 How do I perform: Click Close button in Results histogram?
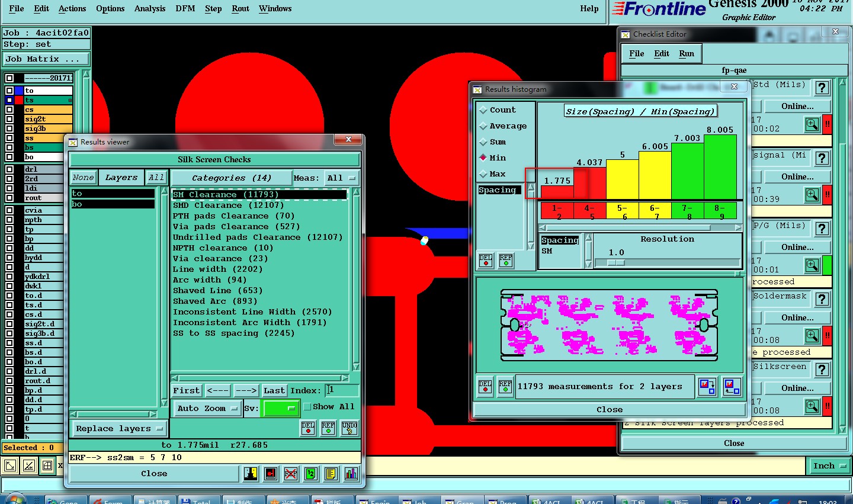pos(610,410)
